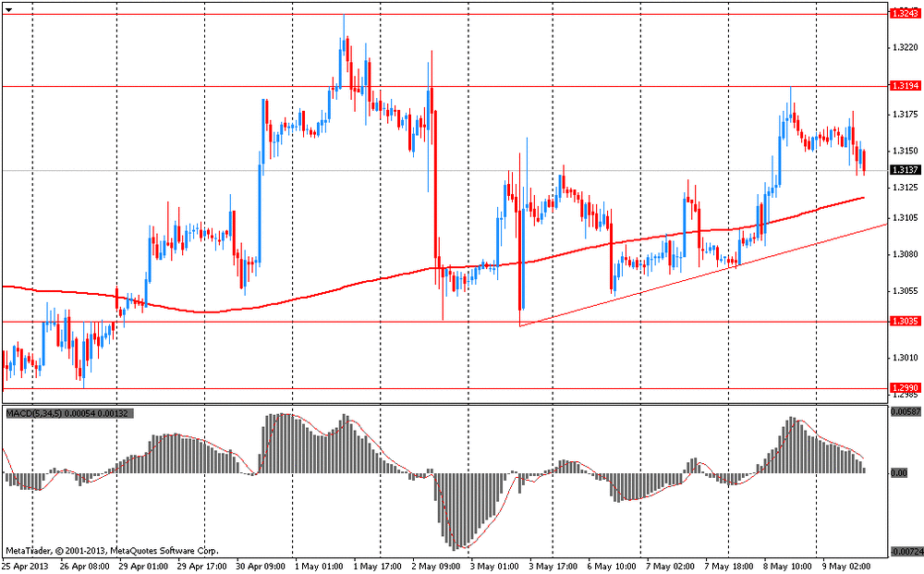Click the 1 May 01:00 time label
The image size is (924, 574).
tap(319, 567)
